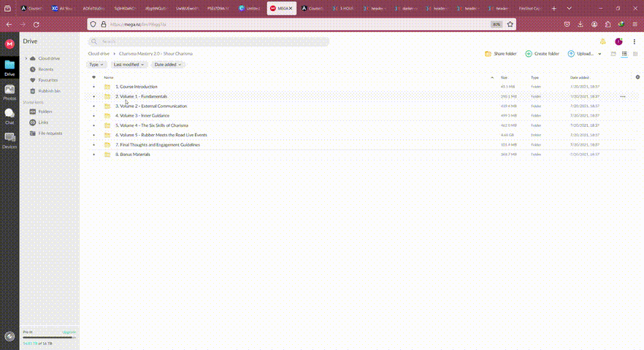Bookmark this page with the star icon
644x350 pixels.
[x=510, y=25]
